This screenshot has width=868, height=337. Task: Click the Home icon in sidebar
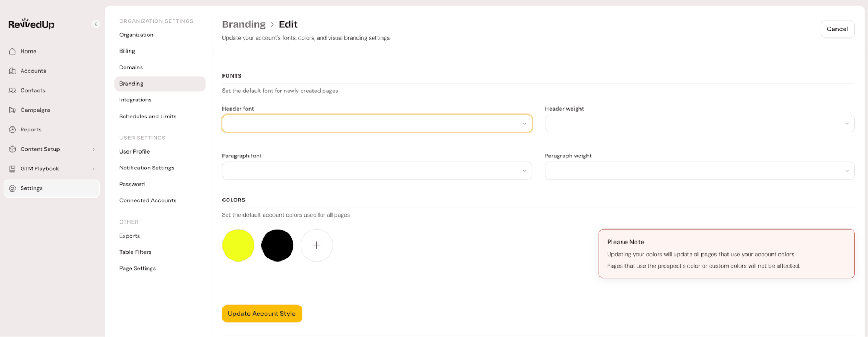click(x=12, y=52)
